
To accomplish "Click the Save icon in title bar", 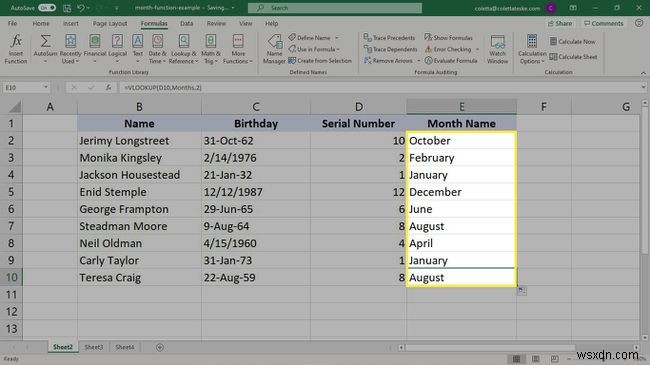I will coord(67,8).
